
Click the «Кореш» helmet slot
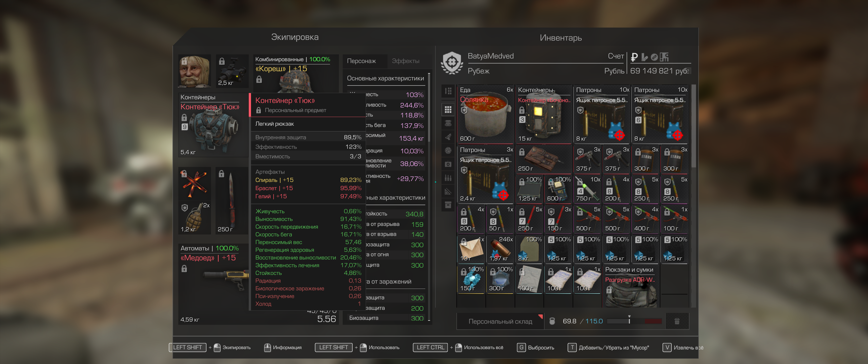(296, 74)
